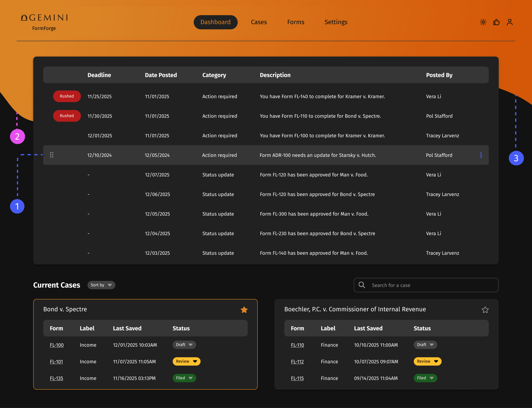532x408 pixels.
Task: Open the user profile icon
Action: (509, 22)
